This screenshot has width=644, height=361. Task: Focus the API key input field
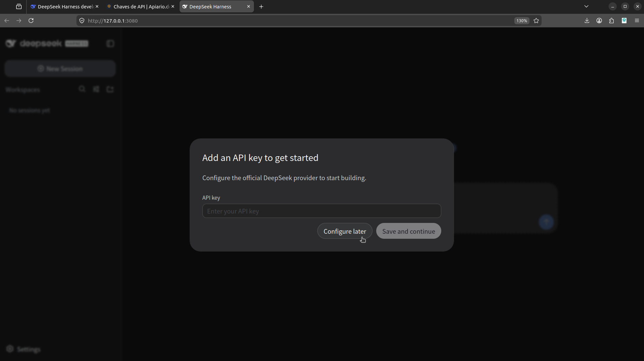point(322,211)
